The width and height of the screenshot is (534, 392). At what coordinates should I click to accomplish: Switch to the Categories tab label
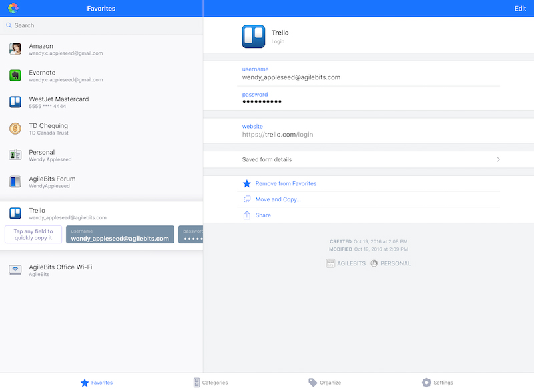(215, 383)
